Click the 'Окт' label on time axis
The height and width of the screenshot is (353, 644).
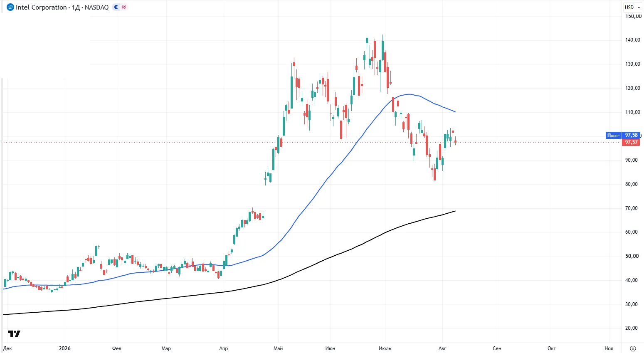tap(552, 348)
